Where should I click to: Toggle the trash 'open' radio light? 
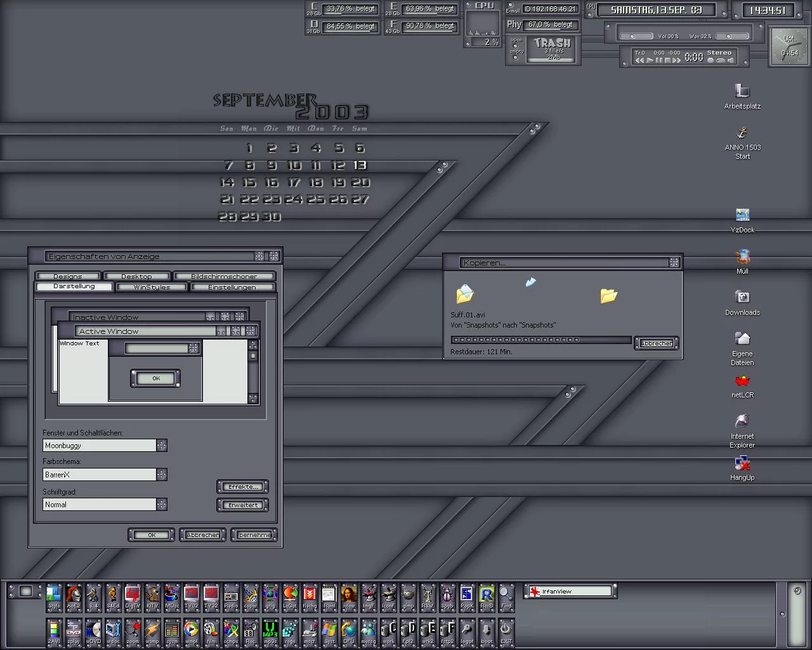(516, 45)
